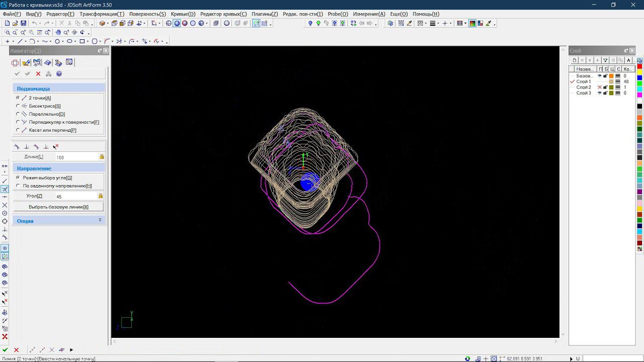The height and width of the screenshot is (362, 644).
Task: Select 'Бисектриса[S]' radio option
Action: click(18, 106)
